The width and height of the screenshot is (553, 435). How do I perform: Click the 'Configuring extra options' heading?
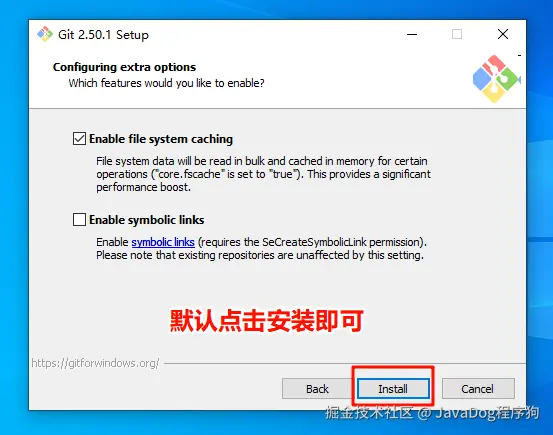click(124, 67)
